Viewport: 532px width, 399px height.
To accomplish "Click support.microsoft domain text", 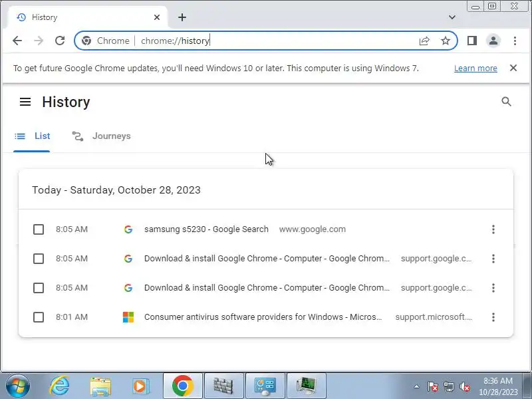I will point(434,317).
